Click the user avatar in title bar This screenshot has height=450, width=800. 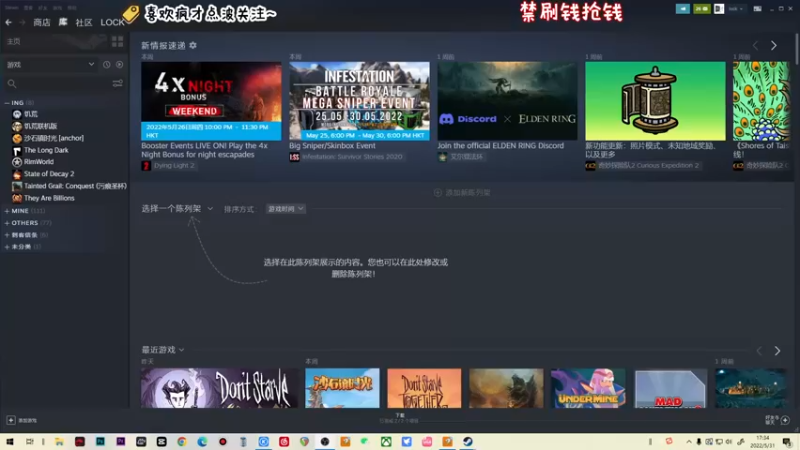(719, 9)
